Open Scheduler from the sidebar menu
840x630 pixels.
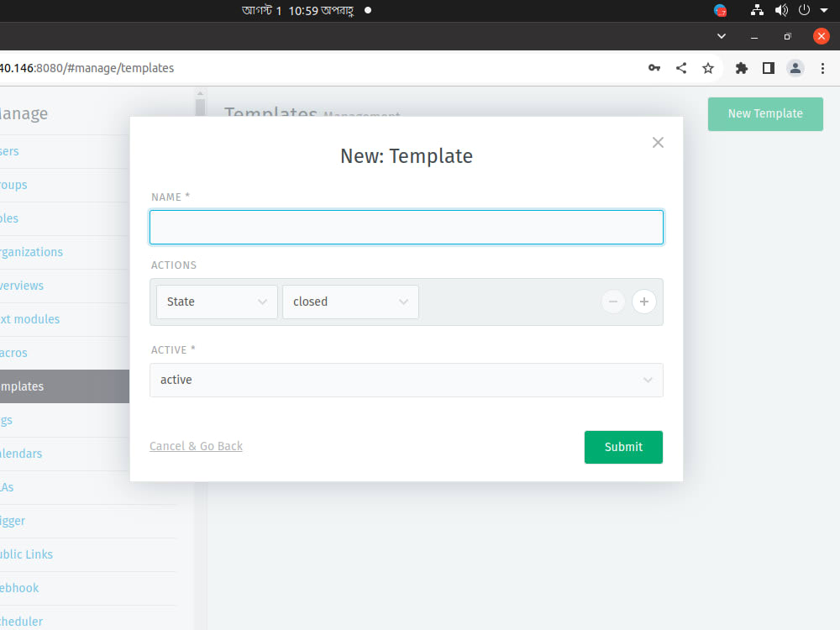coord(22,622)
